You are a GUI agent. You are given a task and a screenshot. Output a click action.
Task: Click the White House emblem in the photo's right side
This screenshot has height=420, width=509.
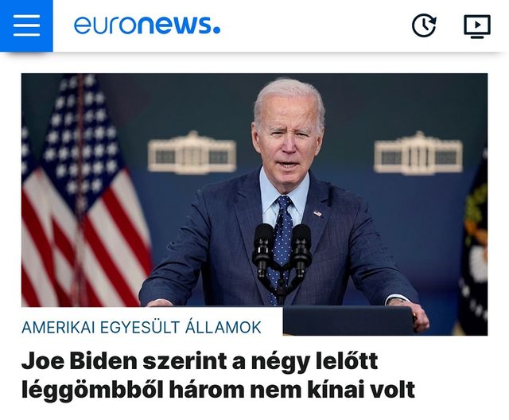coord(418,153)
